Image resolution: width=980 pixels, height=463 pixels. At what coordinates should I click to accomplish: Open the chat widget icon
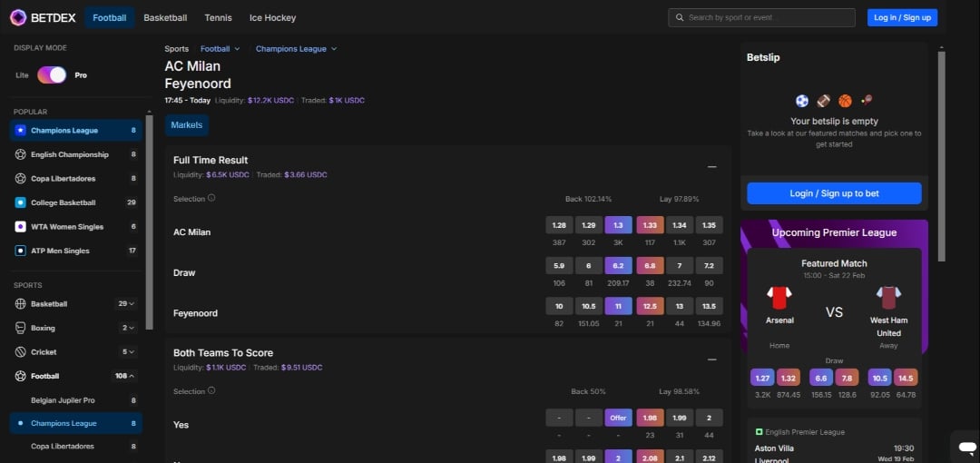[967, 447]
